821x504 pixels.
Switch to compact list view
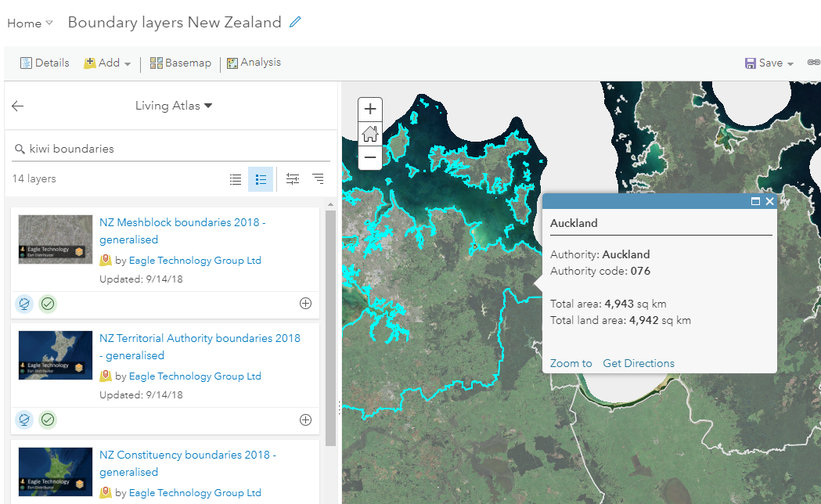[x=236, y=179]
